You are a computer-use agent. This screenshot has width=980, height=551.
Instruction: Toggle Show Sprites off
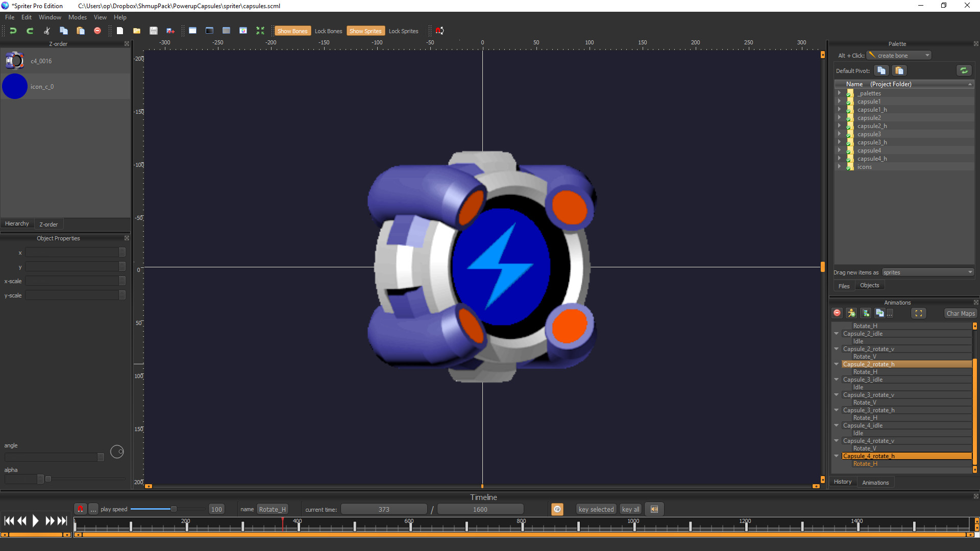click(365, 31)
